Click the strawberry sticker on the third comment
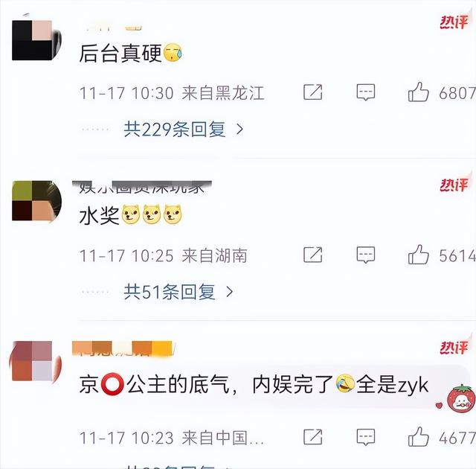This screenshot has width=476, height=469. coord(461,398)
